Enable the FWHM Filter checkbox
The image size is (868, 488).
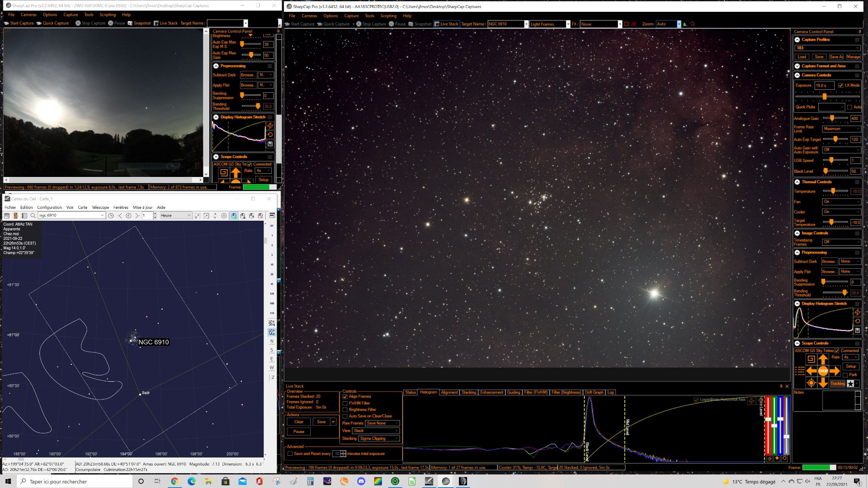(x=345, y=403)
